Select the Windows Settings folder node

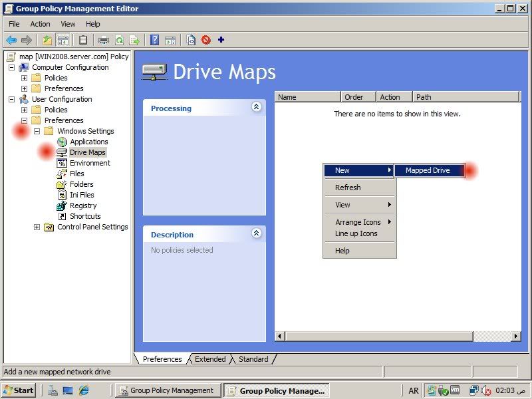(x=86, y=131)
